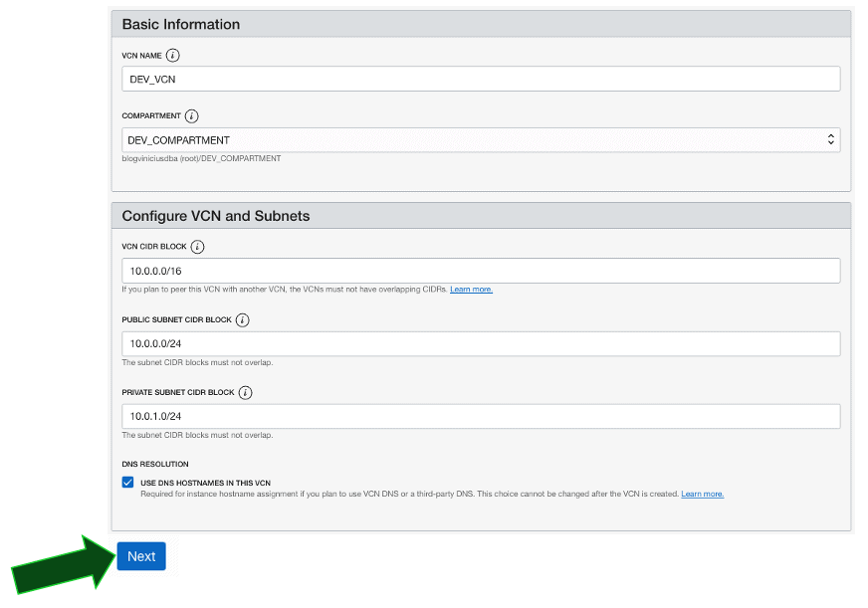Click the VCN Name field containing DEV_VCN
The height and width of the screenshot is (608, 868).
tap(480, 80)
